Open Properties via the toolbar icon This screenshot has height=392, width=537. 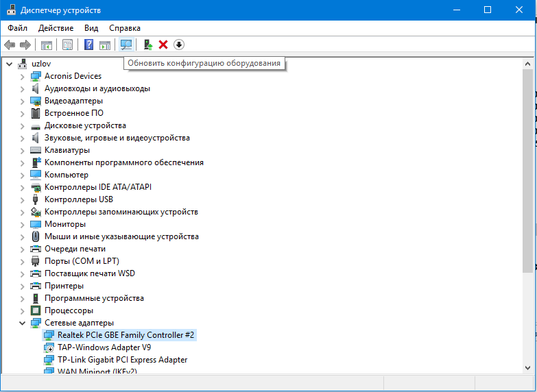click(67, 45)
